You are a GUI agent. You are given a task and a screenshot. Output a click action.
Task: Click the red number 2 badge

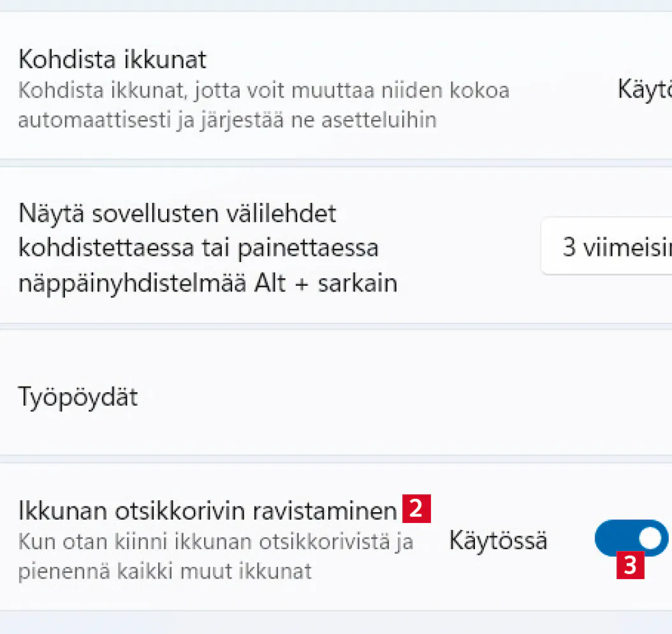tap(416, 509)
